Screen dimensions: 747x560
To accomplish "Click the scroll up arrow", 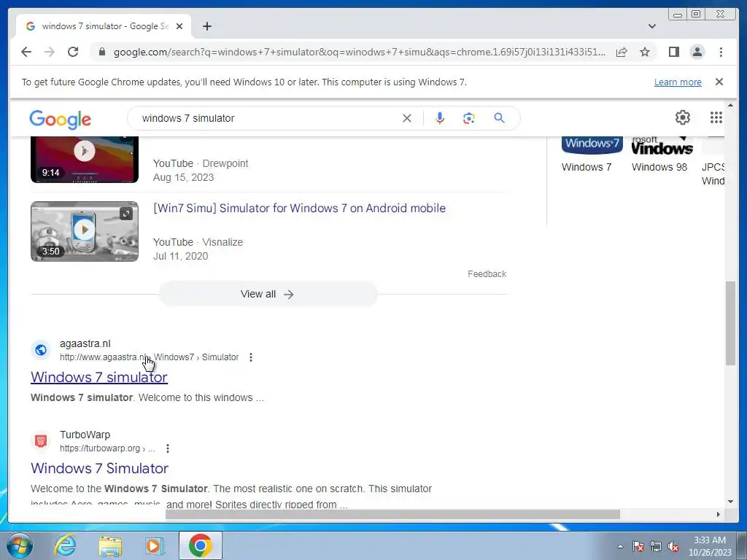I will 731,105.
